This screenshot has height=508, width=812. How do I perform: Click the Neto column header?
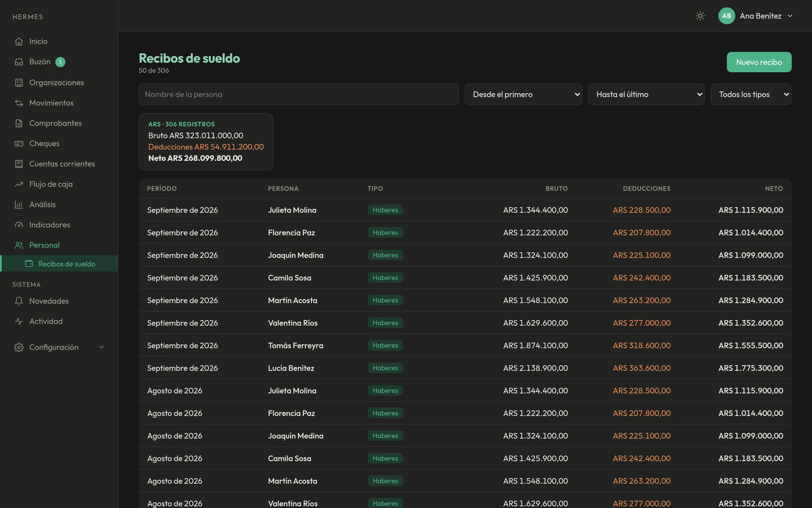(774, 189)
